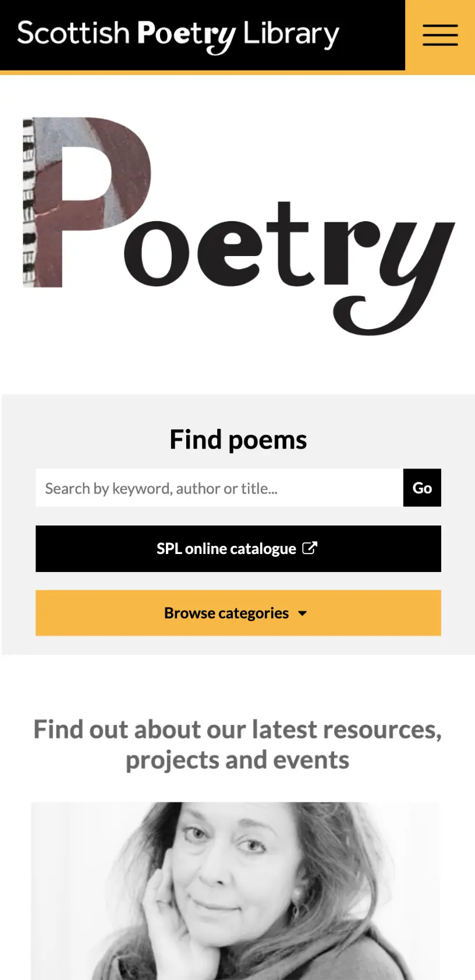Open the hamburger navigation menu

(440, 35)
